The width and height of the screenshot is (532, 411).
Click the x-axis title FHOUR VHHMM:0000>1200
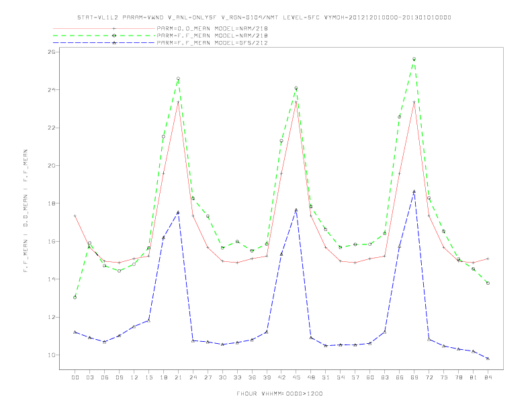coord(279,394)
